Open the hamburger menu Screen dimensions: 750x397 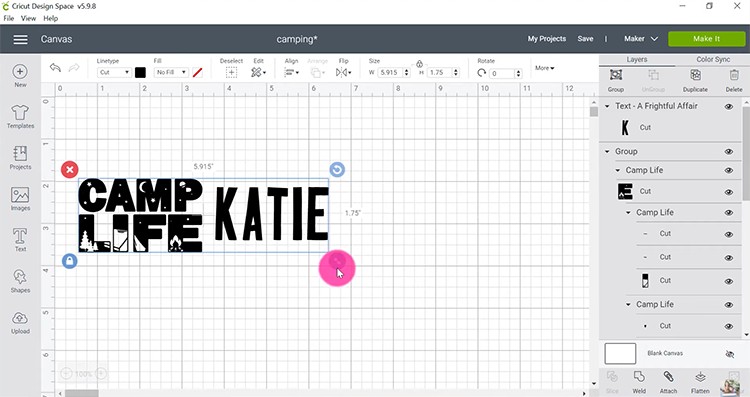[x=20, y=39]
